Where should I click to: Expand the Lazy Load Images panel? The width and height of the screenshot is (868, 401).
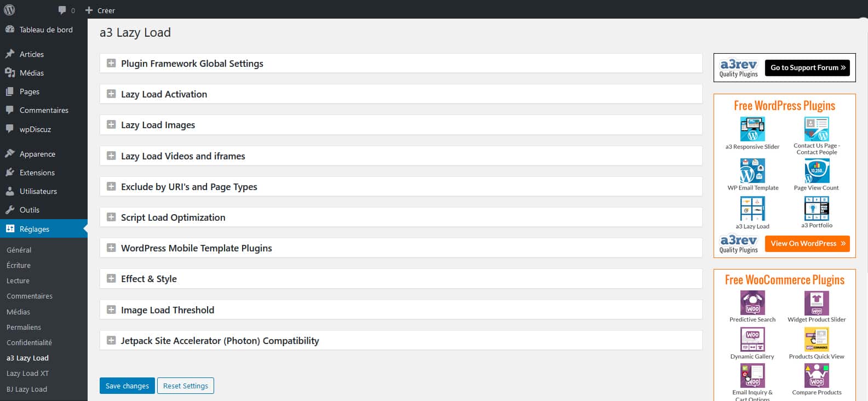click(111, 125)
